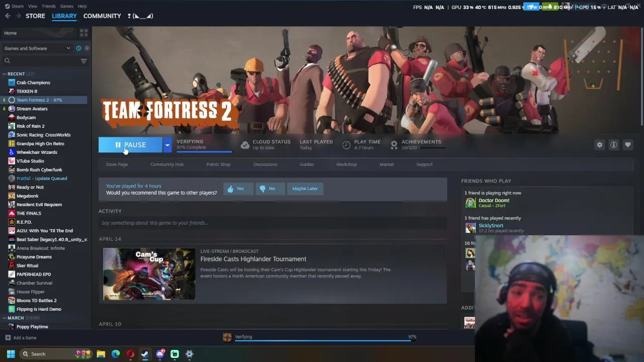Open advanced library filter icon
Image resolution: width=644 pixels, height=362 pixels.
(x=84, y=61)
